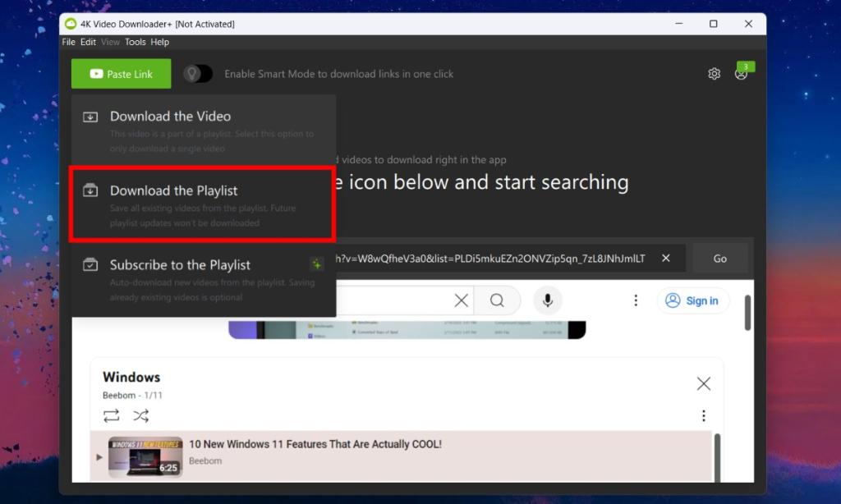
Task: Clear the pasted URL with the X icon
Action: (x=665, y=258)
